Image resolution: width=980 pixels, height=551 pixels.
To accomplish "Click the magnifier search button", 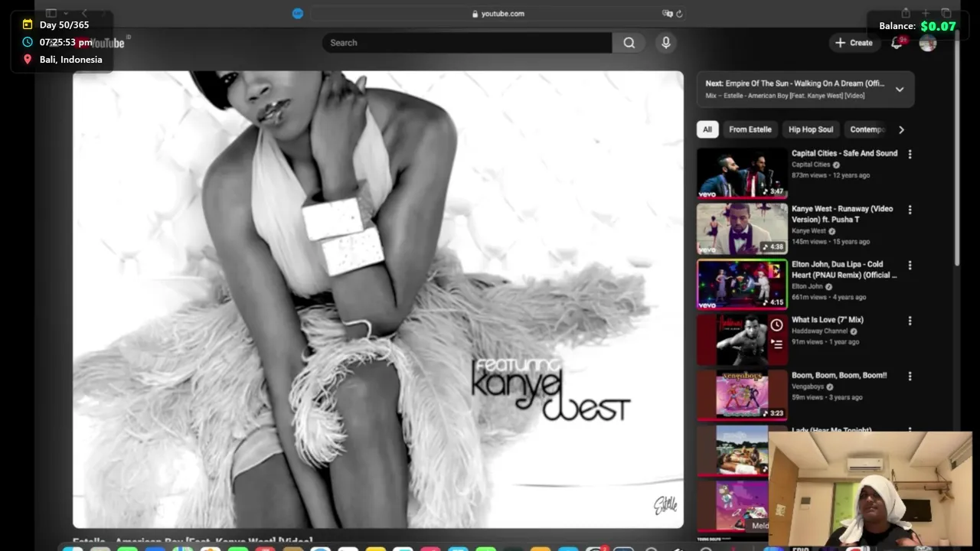I will pos(629,43).
